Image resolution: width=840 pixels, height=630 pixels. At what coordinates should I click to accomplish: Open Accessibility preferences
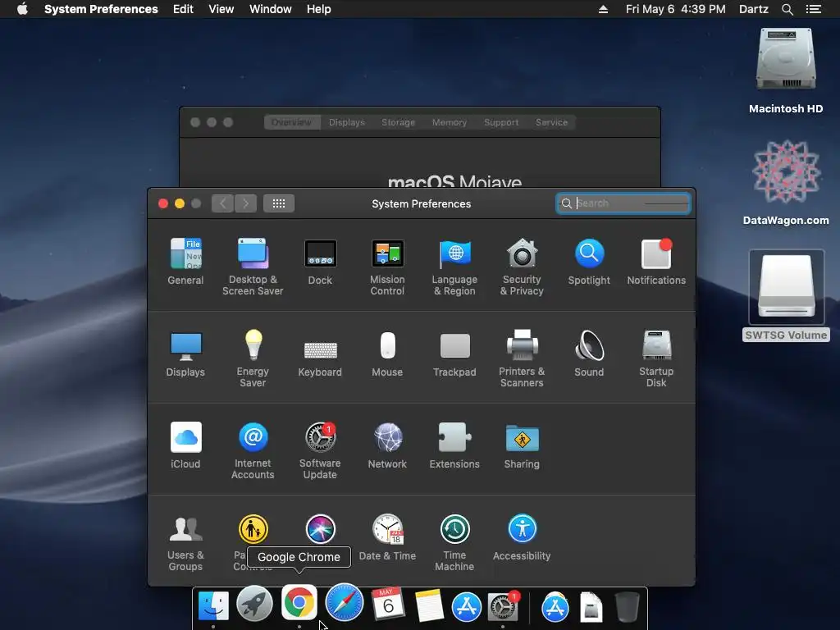(x=522, y=538)
